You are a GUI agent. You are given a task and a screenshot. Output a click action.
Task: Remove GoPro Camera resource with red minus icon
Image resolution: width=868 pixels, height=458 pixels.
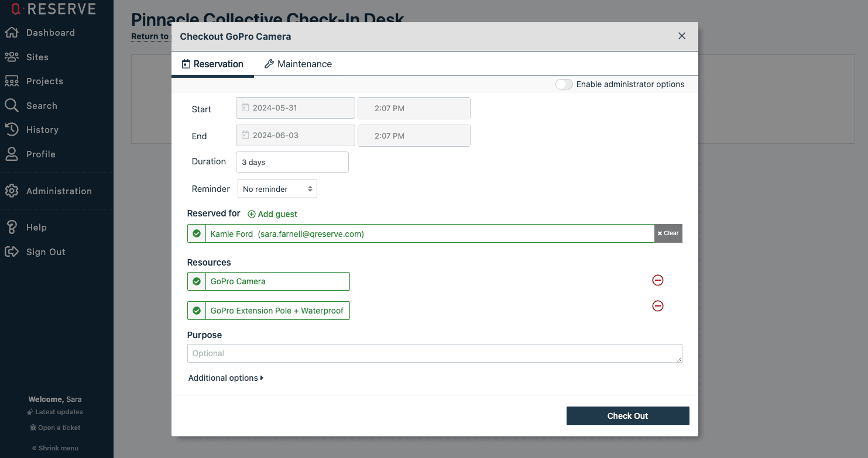[658, 281]
